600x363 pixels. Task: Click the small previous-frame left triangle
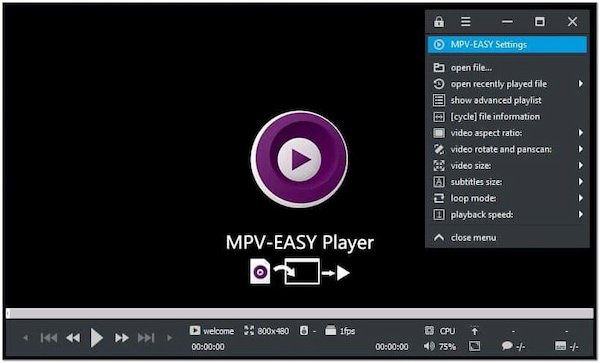coord(26,338)
